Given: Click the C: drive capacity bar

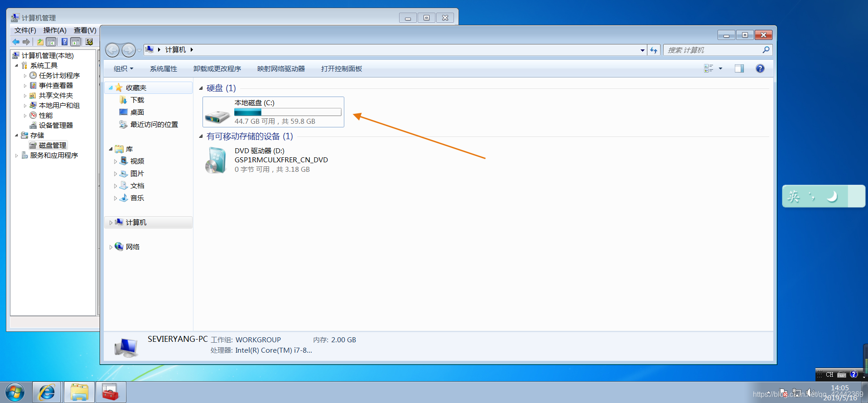Looking at the screenshot, I should click(288, 112).
